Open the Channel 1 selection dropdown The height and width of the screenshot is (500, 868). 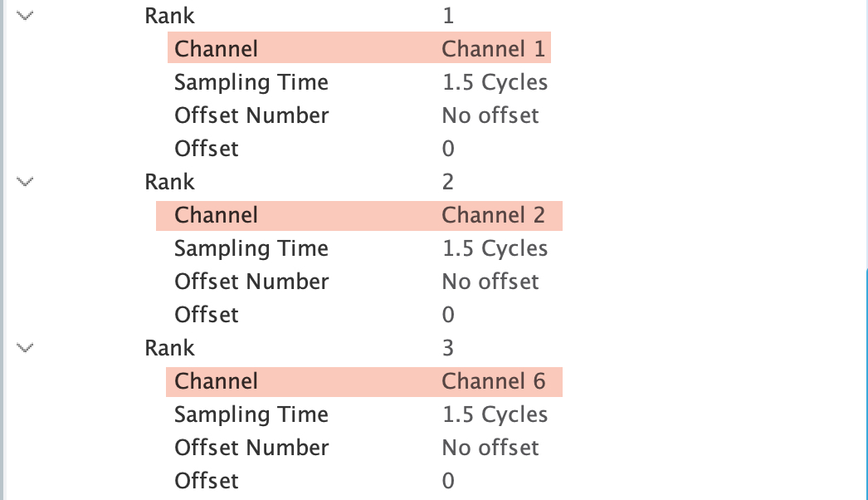click(494, 48)
